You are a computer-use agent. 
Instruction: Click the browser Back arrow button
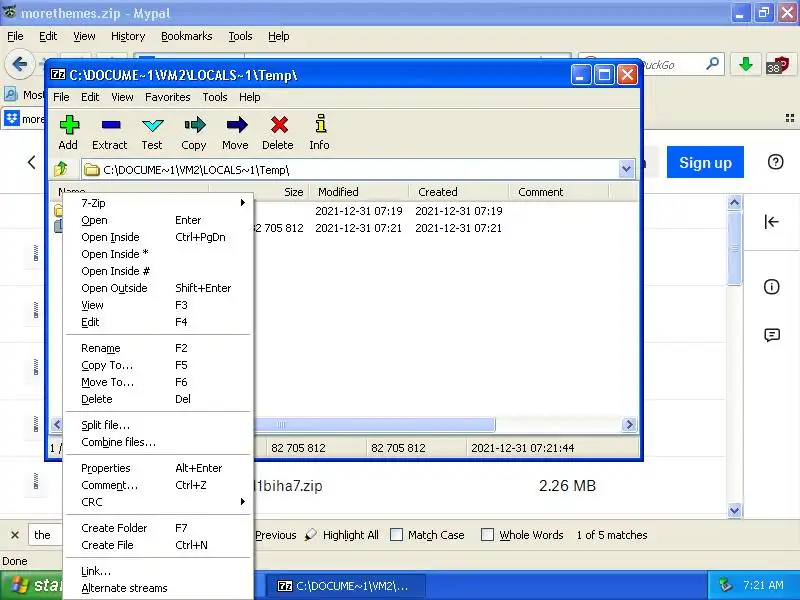point(19,65)
